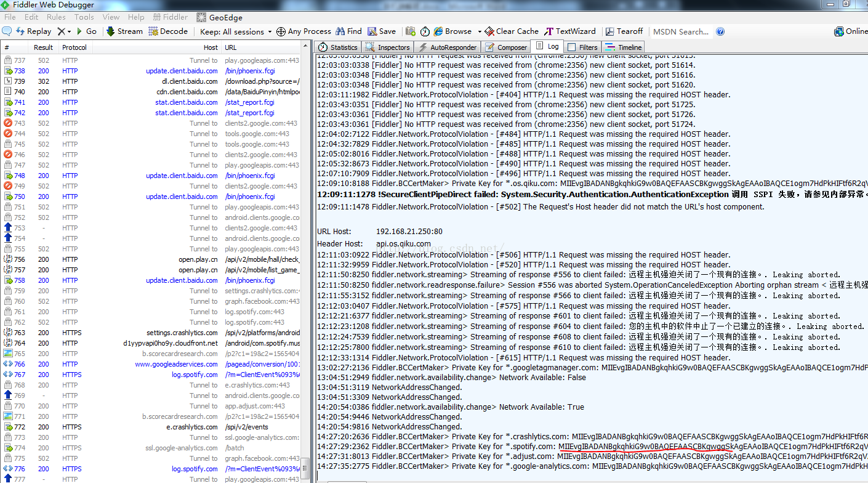Open the Help menu
This screenshot has height=483, width=868.
coord(136,17)
